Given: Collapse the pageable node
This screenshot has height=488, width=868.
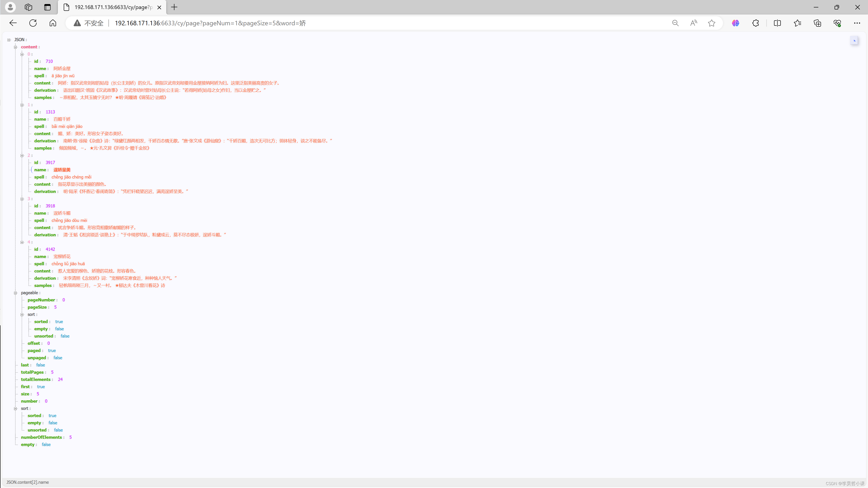Looking at the screenshot, I should click(16, 293).
